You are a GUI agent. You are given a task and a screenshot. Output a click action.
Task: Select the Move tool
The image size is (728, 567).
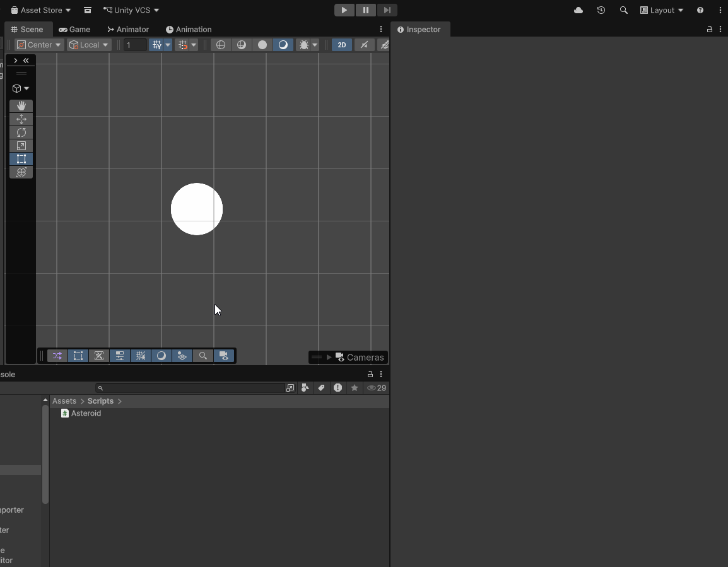pyautogui.click(x=21, y=119)
